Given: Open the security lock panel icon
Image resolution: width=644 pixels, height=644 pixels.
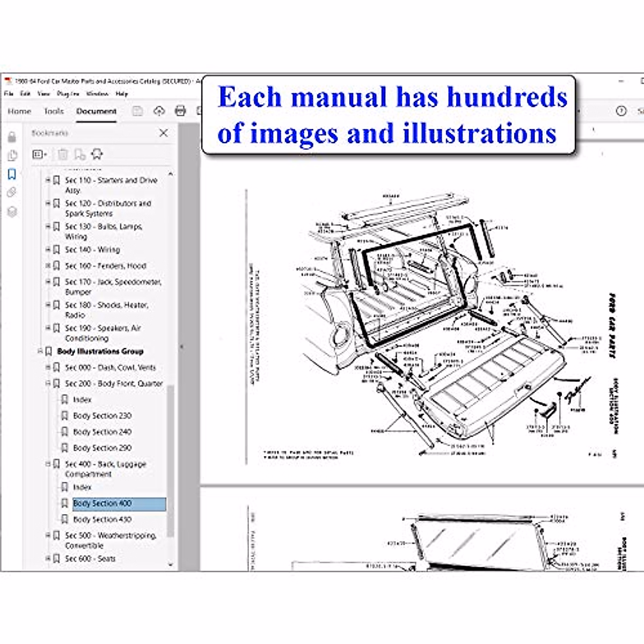Looking at the screenshot, I should pyautogui.click(x=12, y=137).
